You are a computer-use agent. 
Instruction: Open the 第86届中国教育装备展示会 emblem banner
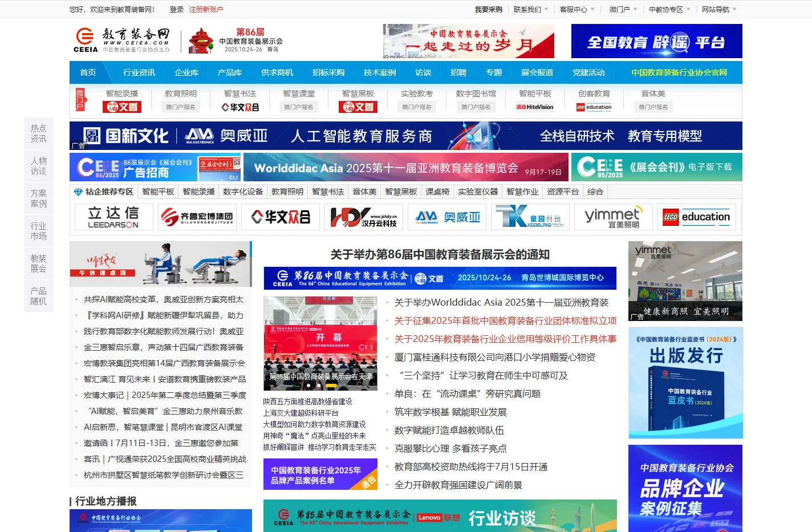coord(236,40)
